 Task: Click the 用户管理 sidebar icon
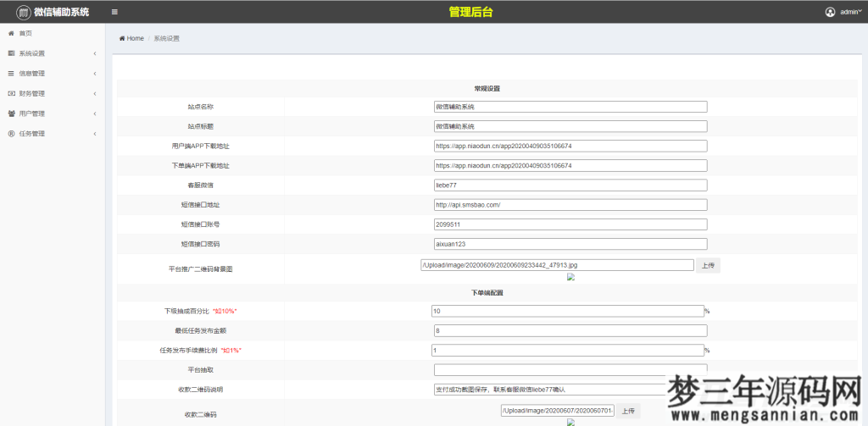pyautogui.click(x=11, y=113)
